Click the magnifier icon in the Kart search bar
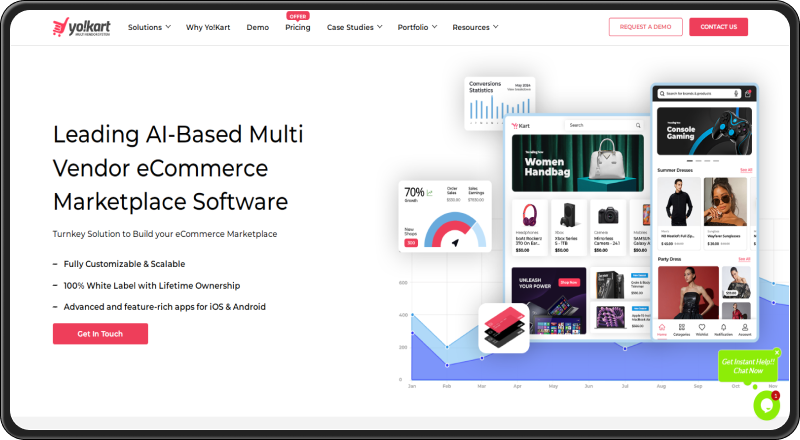800x440 pixels. pos(638,126)
